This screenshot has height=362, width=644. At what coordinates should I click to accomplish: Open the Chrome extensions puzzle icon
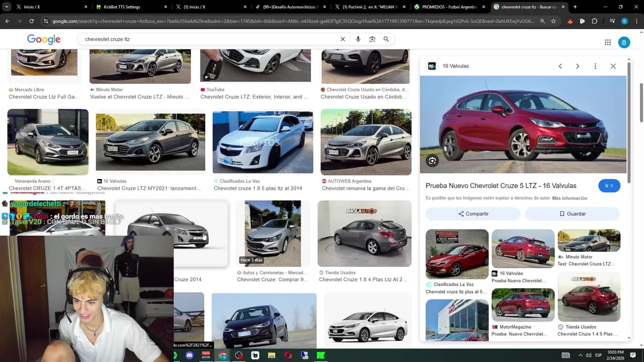594,21
